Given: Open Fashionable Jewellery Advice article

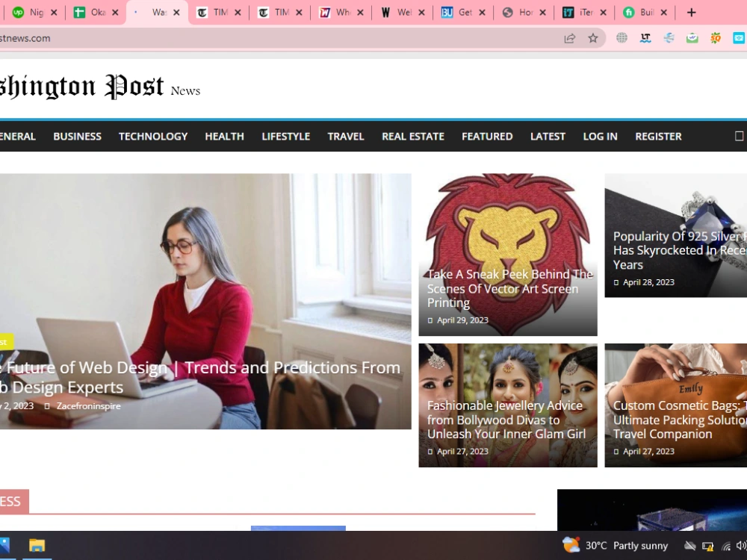Looking at the screenshot, I should point(506,420).
